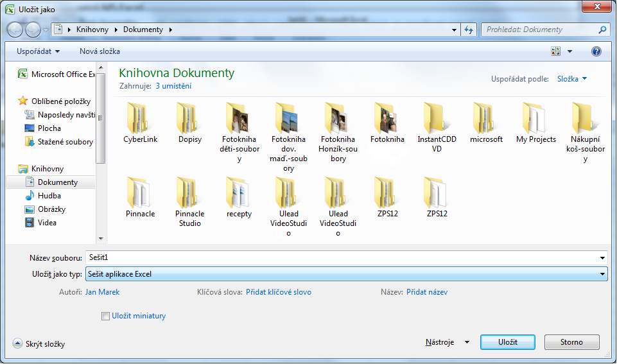Screen dimensions: 617x364
Task: Click the Forward navigation arrow
Action: (x=33, y=30)
